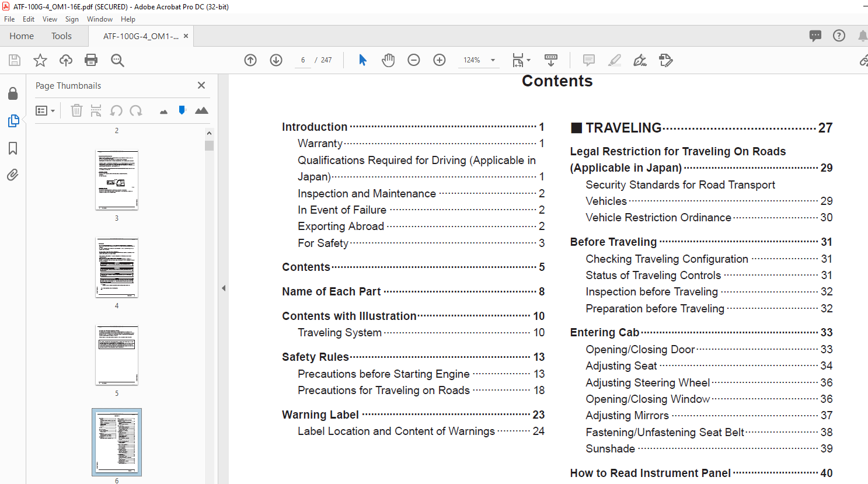The image size is (868, 484).
Task: Open the Window menu
Action: [x=100, y=19]
